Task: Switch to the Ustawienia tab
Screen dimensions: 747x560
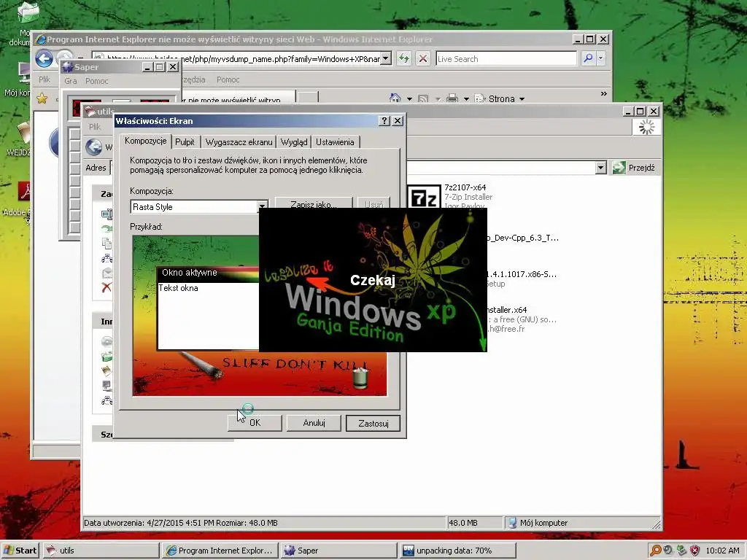Action: tap(335, 142)
